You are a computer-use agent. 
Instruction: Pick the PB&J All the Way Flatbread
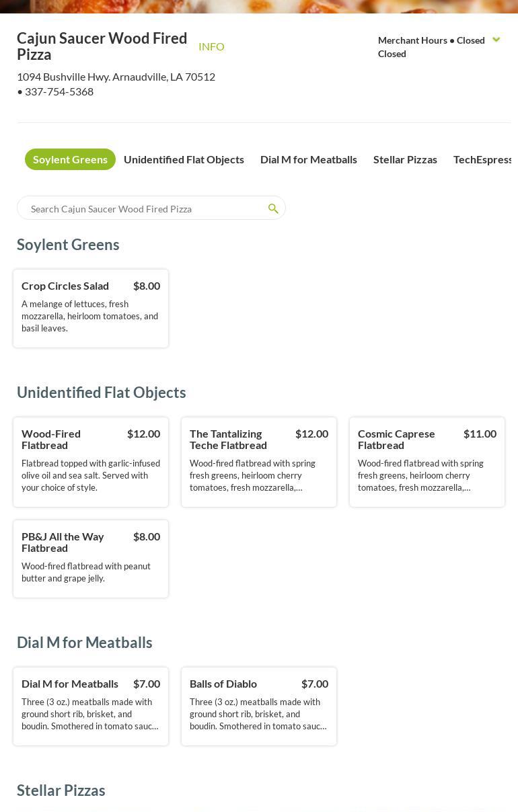(x=91, y=559)
